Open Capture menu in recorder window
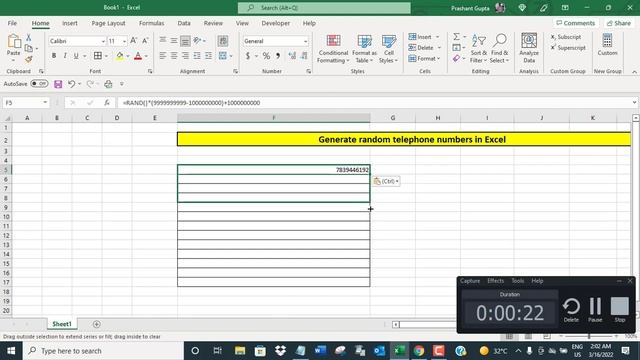Image resolution: width=640 pixels, height=360 pixels. (470, 281)
